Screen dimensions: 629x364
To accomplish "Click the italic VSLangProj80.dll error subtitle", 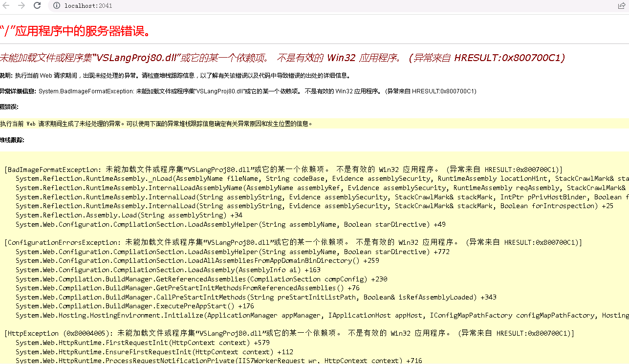I will [x=282, y=58].
